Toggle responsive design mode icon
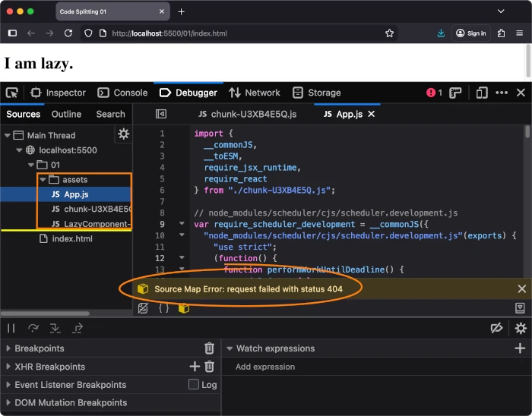 pos(481,93)
